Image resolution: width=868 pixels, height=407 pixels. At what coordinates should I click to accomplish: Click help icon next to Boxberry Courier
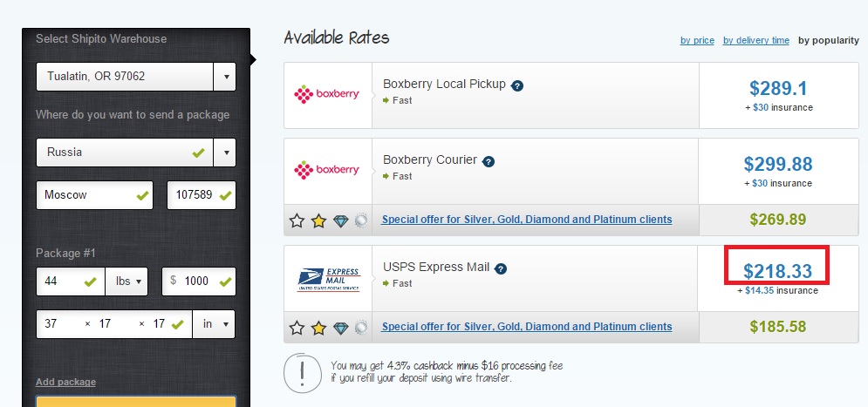point(489,161)
